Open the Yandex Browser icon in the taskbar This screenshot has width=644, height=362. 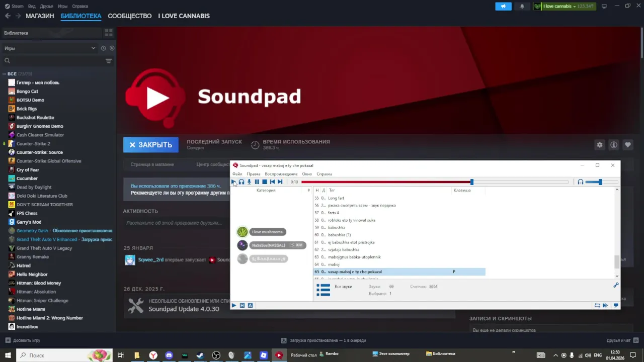[153, 355]
